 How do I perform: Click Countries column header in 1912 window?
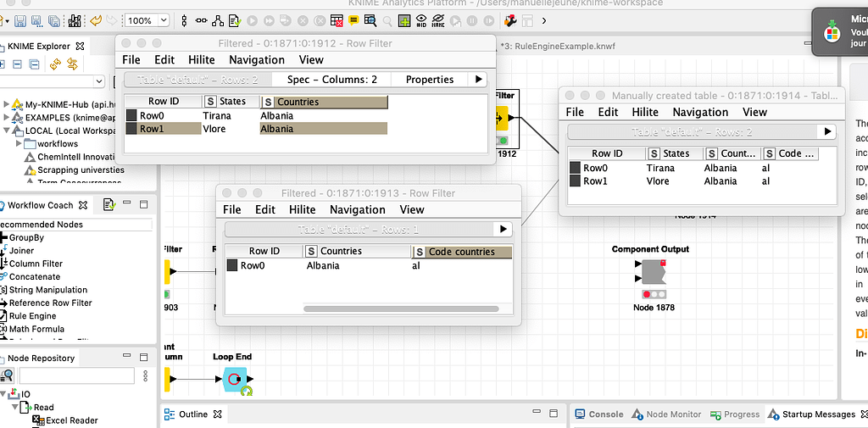[324, 102]
